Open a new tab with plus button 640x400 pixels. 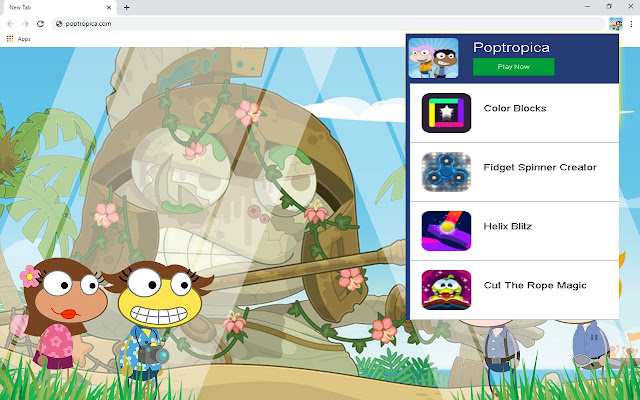pos(127,7)
